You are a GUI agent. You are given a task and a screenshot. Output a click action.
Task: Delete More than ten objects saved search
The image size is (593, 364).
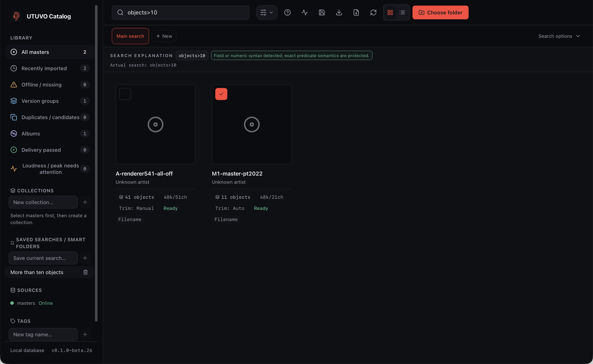pyautogui.click(x=86, y=272)
